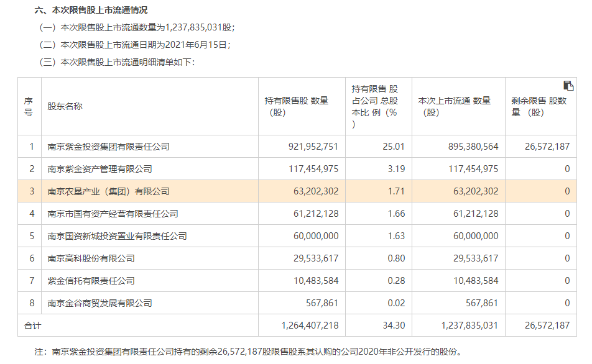The width and height of the screenshot is (592, 364).
Task: Select the section heading 六、本次限售股上市流通情况
Action: pyautogui.click(x=91, y=10)
